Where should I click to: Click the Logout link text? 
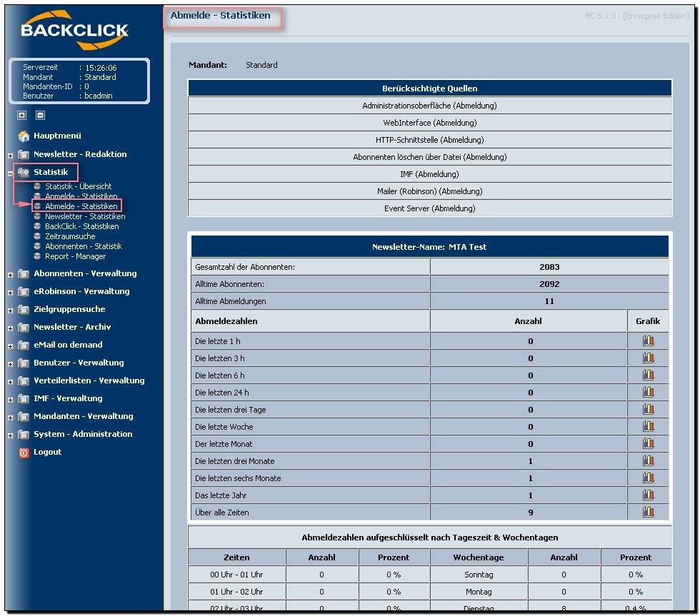tap(47, 452)
